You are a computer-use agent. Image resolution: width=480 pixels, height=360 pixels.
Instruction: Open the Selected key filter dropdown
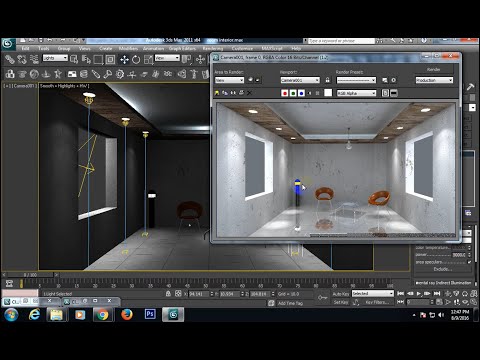(373, 293)
